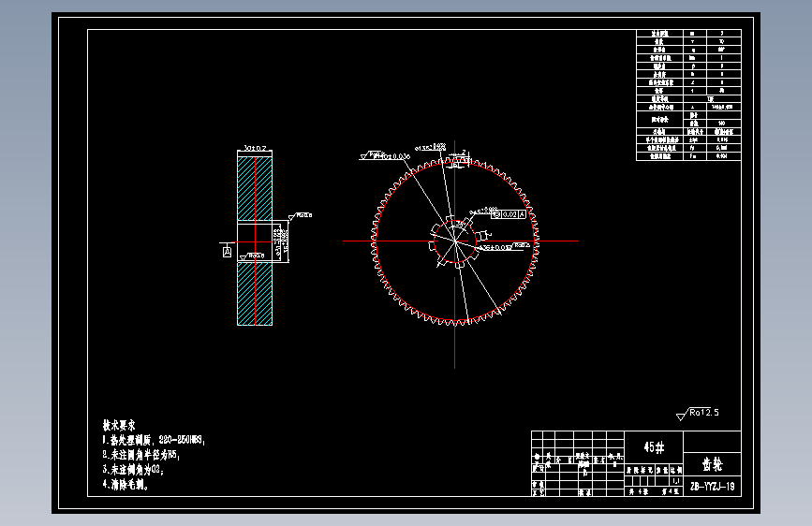Click the lower cyan hatched section region
The width and height of the screenshot is (812, 526).
[255, 294]
